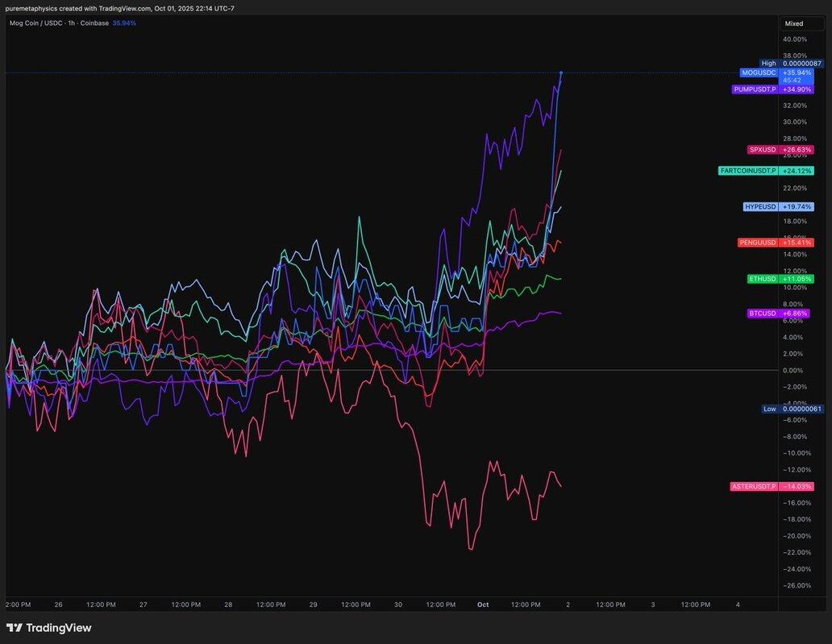This screenshot has width=832, height=644.
Task: Select the PENGUUSD series label
Action: 758,243
